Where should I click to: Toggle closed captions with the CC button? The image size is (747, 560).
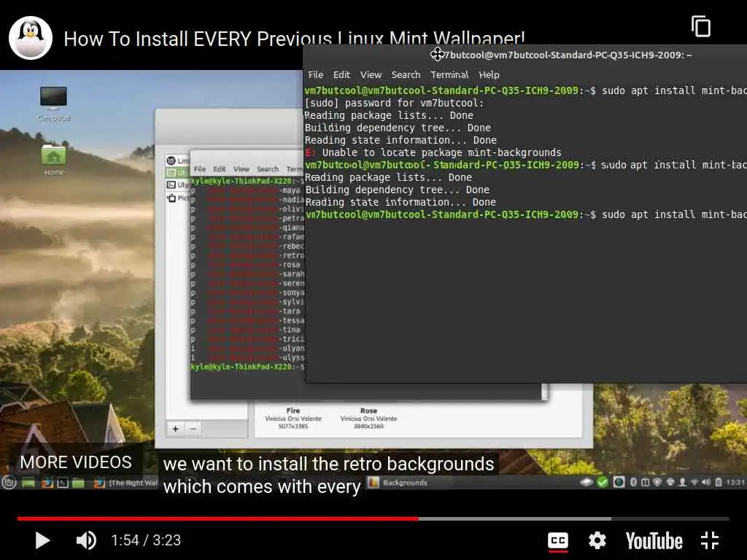[558, 540]
